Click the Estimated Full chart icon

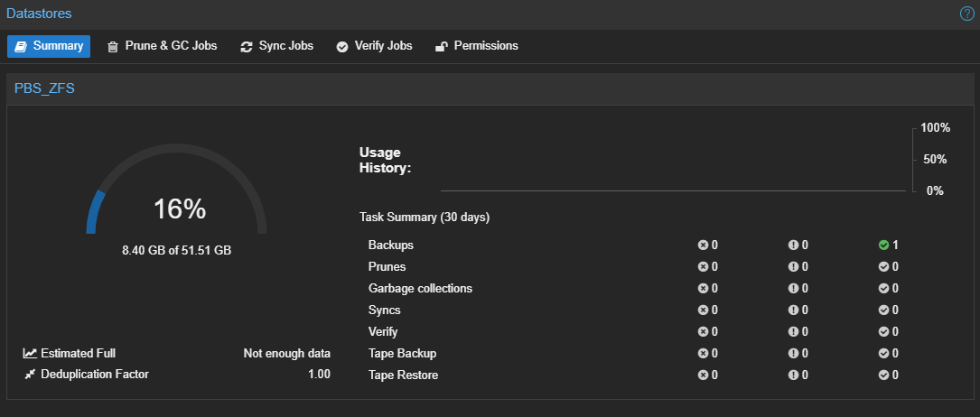tap(31, 353)
